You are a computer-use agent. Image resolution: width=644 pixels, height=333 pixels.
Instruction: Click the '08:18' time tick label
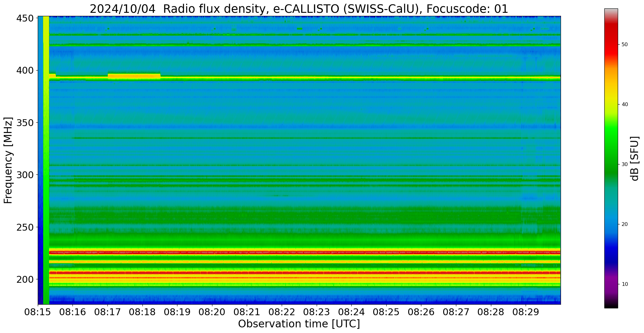pyautogui.click(x=143, y=312)
